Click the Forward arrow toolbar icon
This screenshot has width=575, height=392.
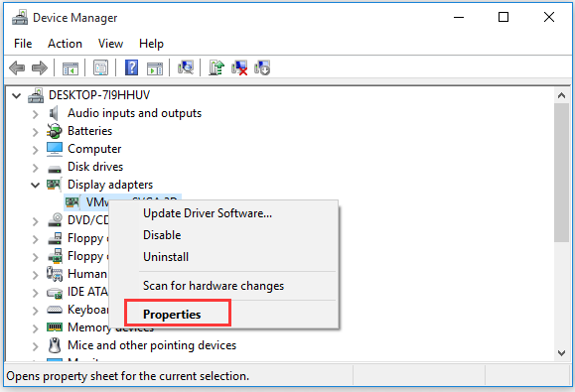coord(40,67)
